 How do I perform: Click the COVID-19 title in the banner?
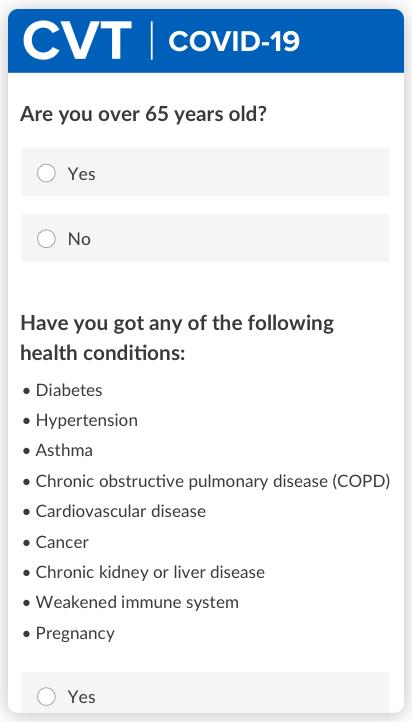pos(234,41)
